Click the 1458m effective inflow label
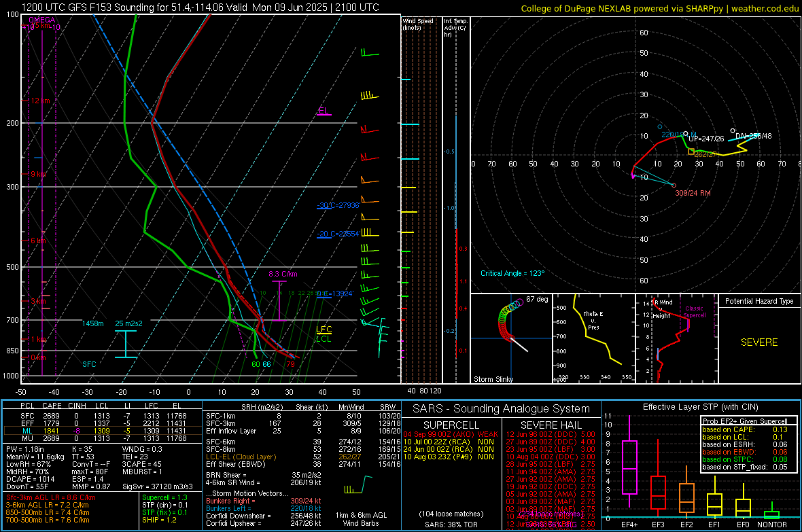The height and width of the screenshot is (532, 802). pos(93,323)
